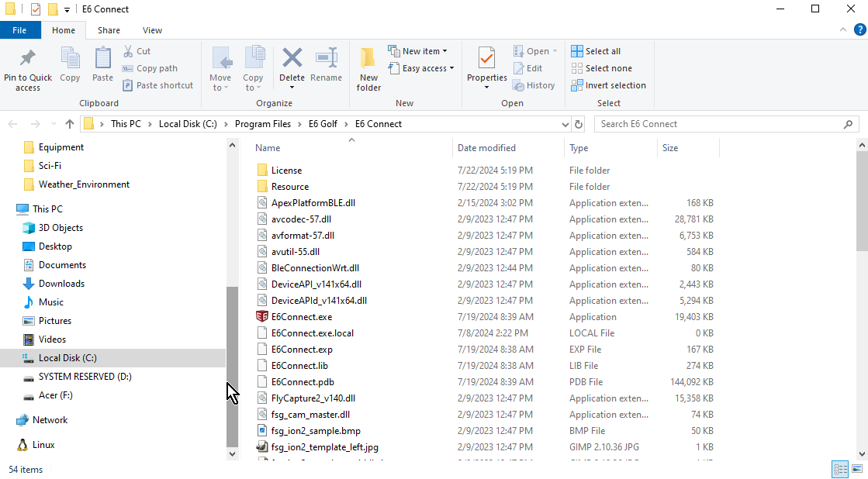
Task: Click the Cut scissors icon
Action: [x=128, y=51]
